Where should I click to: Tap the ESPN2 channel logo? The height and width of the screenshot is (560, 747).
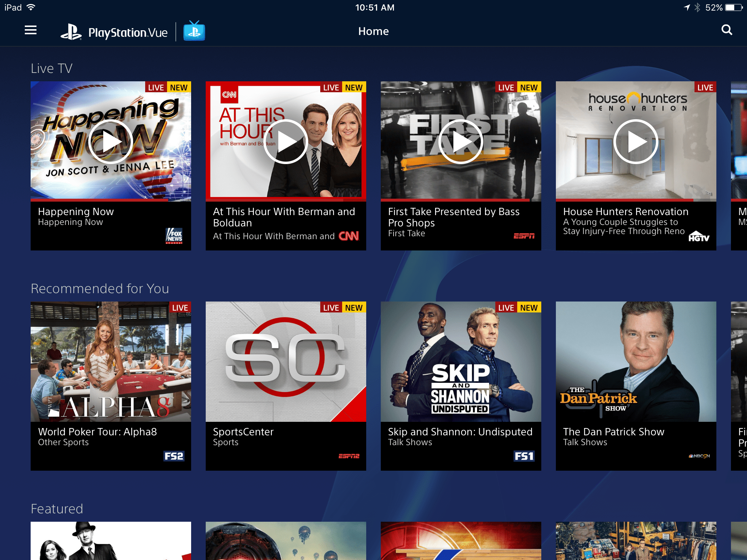(349, 456)
